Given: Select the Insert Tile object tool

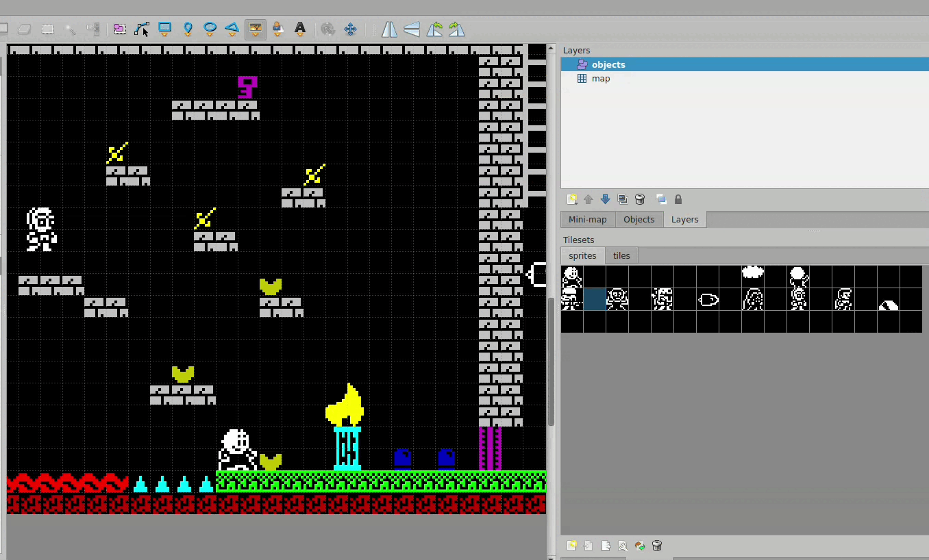Looking at the screenshot, I should pyautogui.click(x=255, y=29).
